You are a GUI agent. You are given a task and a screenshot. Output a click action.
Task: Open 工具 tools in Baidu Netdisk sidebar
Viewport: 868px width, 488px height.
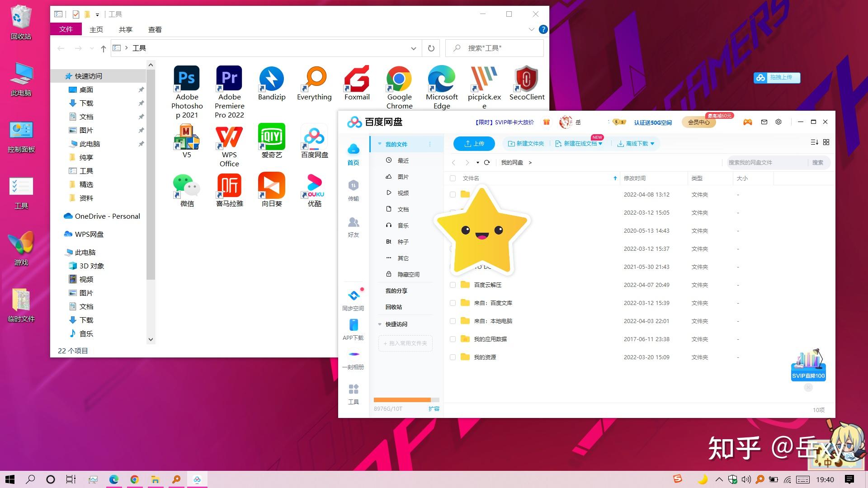point(353,394)
